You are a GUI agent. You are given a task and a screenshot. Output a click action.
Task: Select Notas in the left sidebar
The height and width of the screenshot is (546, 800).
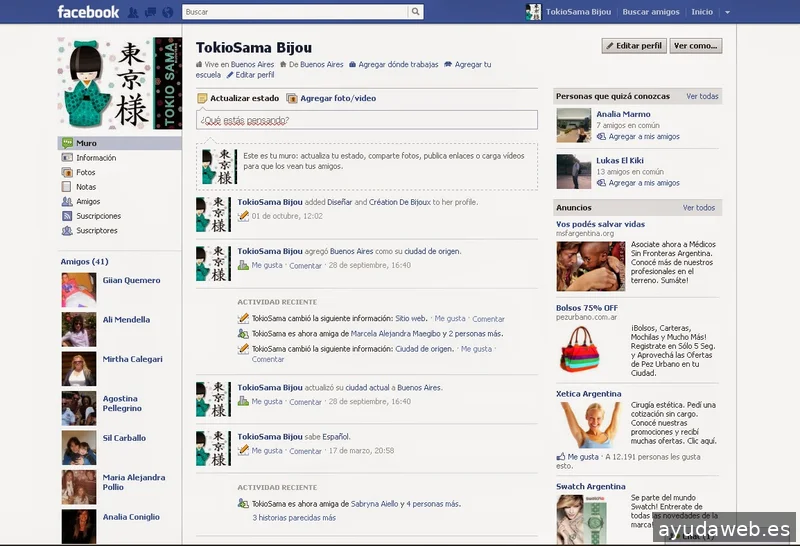pos(86,187)
